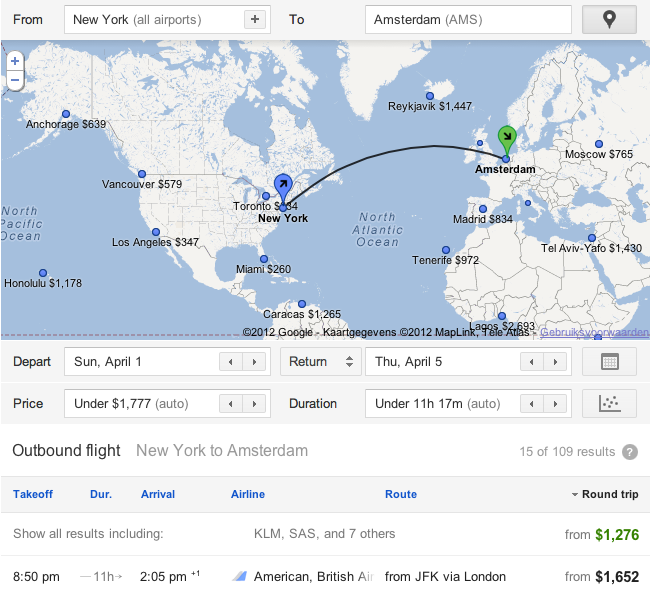This screenshot has height=596, width=650.
Task: Click the green Amsterdam destination marker
Action: point(506,138)
